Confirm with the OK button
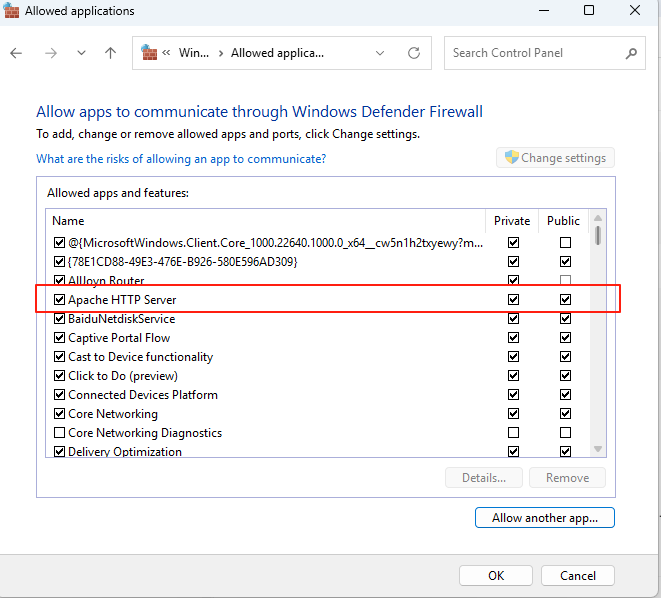 click(496, 576)
